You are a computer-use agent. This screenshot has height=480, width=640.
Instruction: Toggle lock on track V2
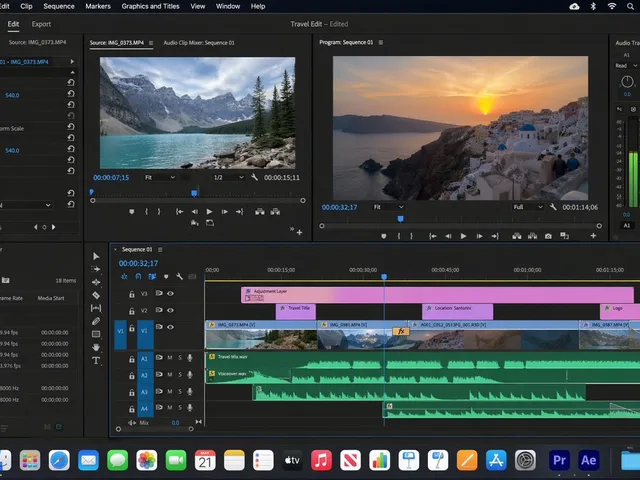(132, 311)
